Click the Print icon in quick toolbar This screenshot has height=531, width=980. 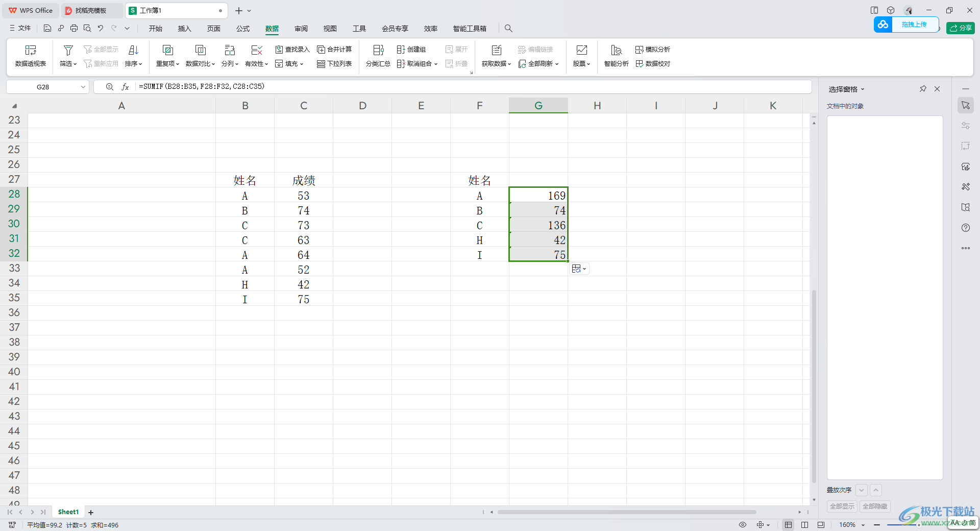tap(74, 29)
